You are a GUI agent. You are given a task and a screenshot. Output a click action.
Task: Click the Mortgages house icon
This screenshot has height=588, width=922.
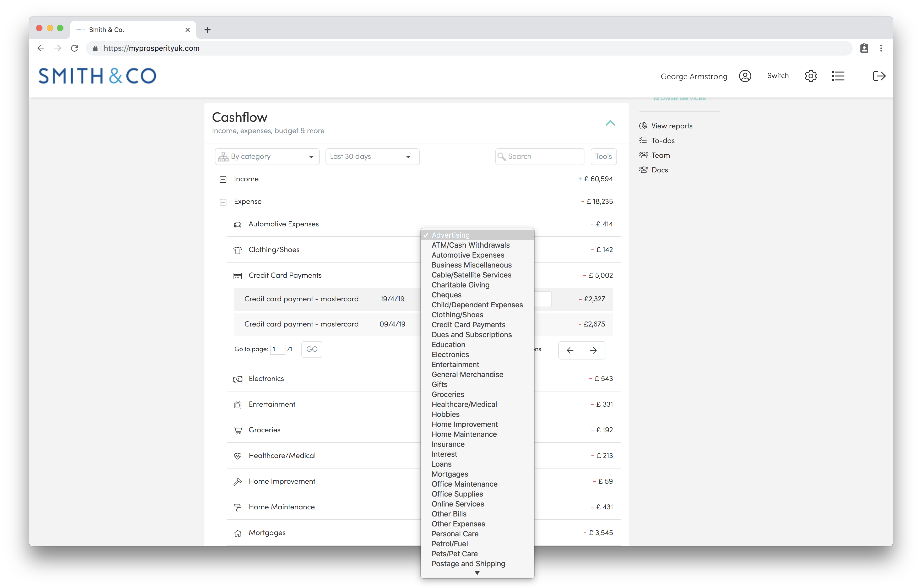238,533
